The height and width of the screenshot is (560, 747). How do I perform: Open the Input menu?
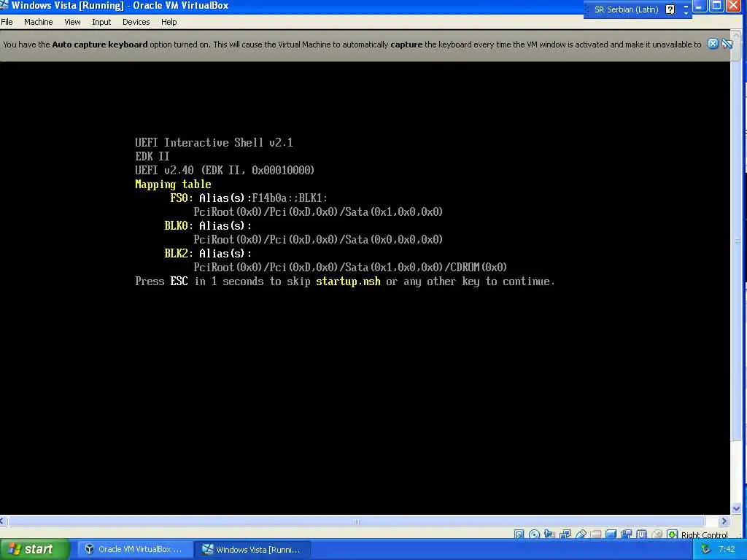101,22
